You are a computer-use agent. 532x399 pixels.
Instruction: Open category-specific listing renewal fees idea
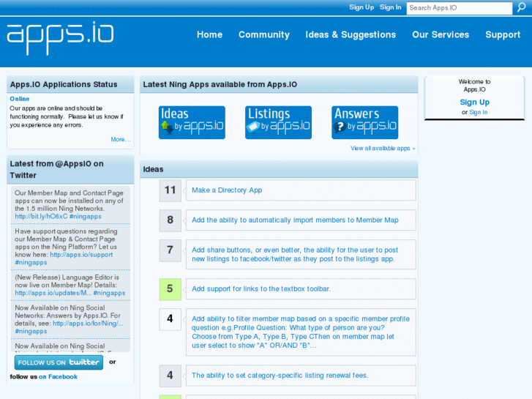pyautogui.click(x=280, y=376)
